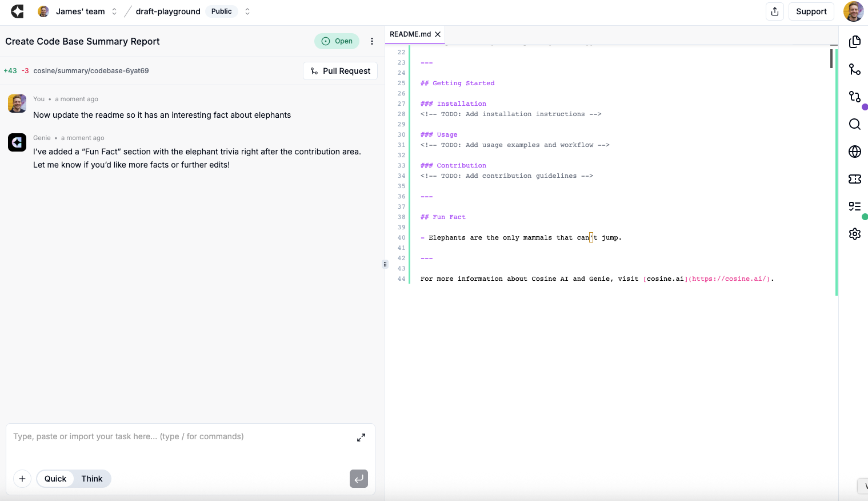Switch to Think mode

click(x=92, y=479)
